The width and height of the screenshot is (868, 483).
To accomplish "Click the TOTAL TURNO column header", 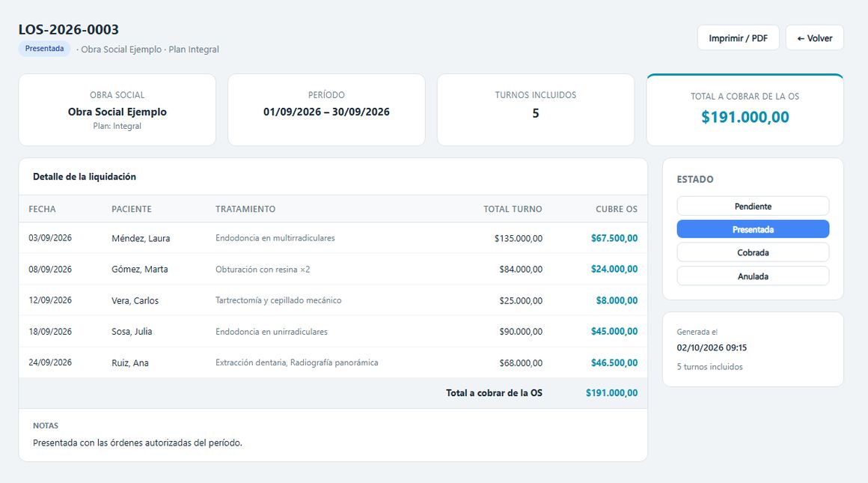I will tap(513, 209).
